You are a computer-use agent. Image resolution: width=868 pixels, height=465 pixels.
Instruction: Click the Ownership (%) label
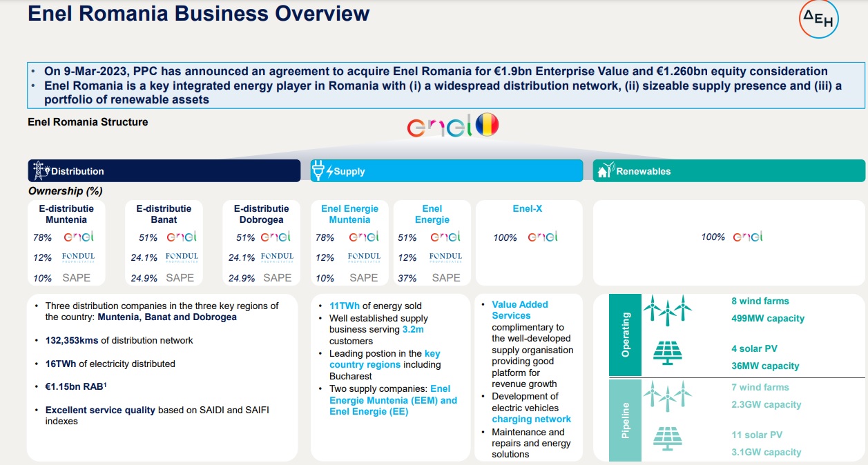click(x=66, y=191)
